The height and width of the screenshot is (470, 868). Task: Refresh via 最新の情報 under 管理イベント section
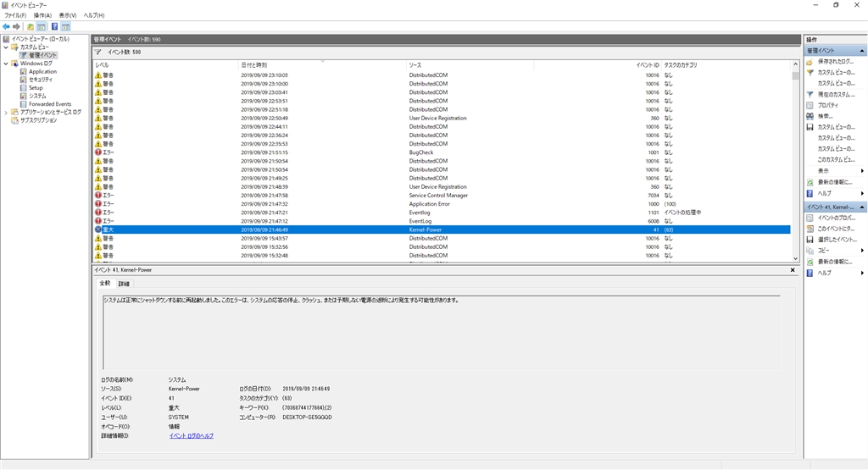835,182
